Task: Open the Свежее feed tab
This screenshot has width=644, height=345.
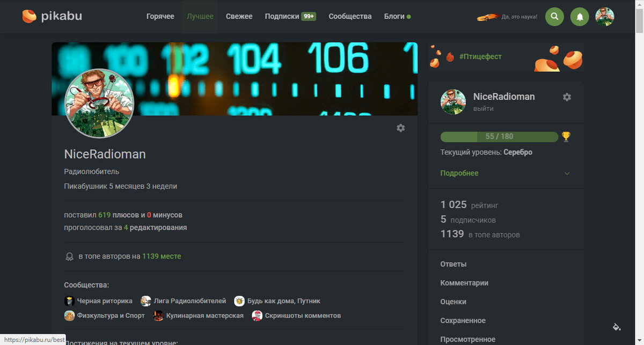Action: (x=239, y=17)
